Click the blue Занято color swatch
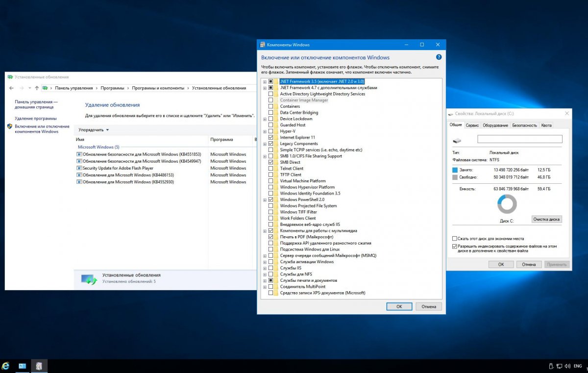The width and height of the screenshot is (588, 373). point(455,170)
